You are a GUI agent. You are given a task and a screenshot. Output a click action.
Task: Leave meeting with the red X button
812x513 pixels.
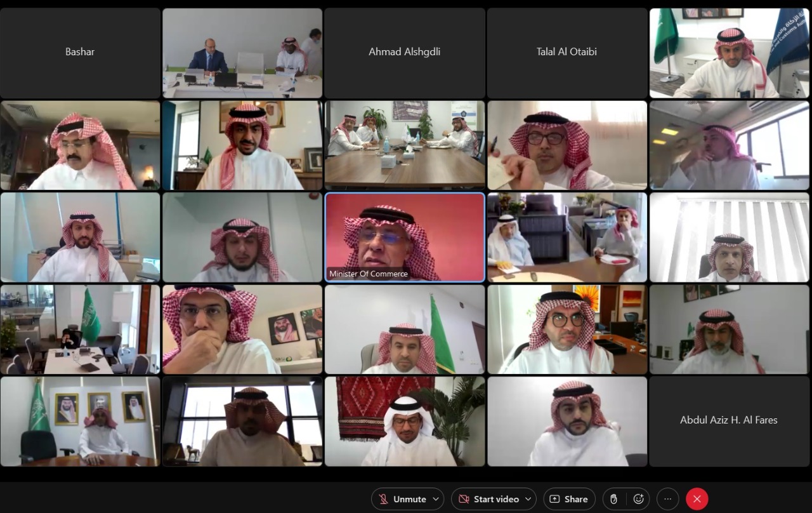click(x=697, y=499)
